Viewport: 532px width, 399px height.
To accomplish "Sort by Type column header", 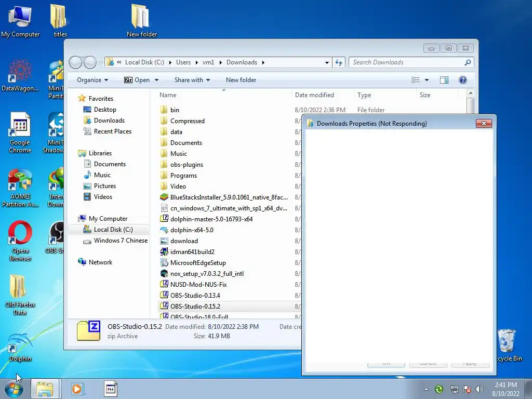I will tap(385, 95).
